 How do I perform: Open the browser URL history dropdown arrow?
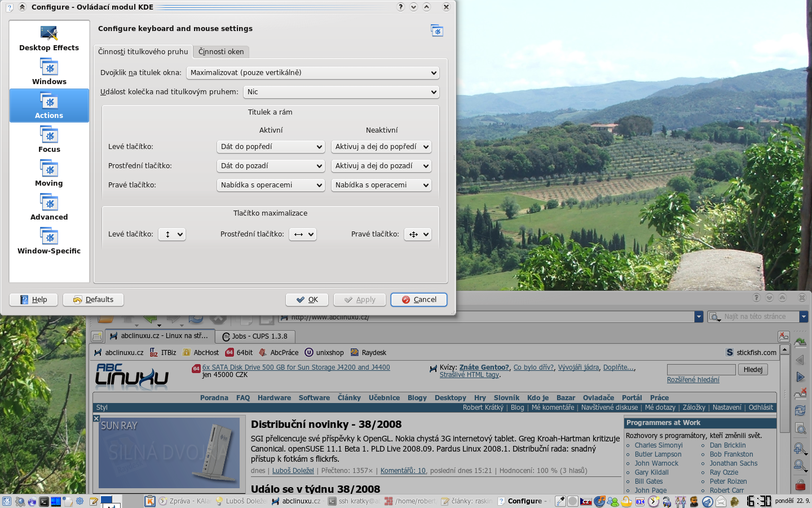click(x=699, y=317)
